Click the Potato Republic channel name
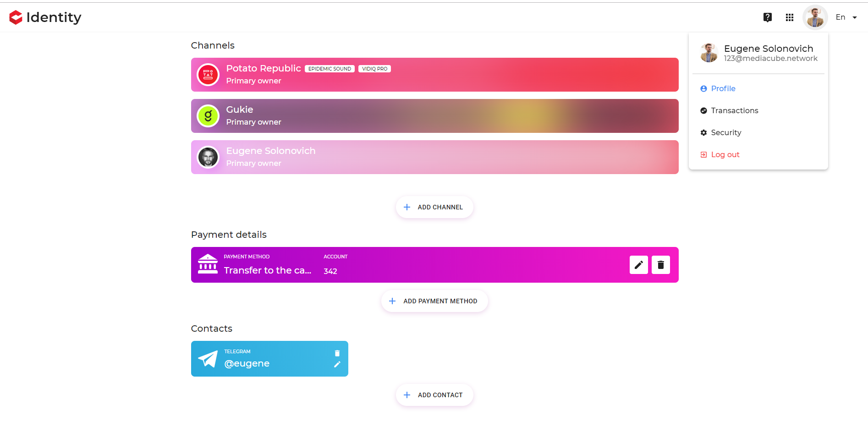The width and height of the screenshot is (868, 427). pos(264,68)
